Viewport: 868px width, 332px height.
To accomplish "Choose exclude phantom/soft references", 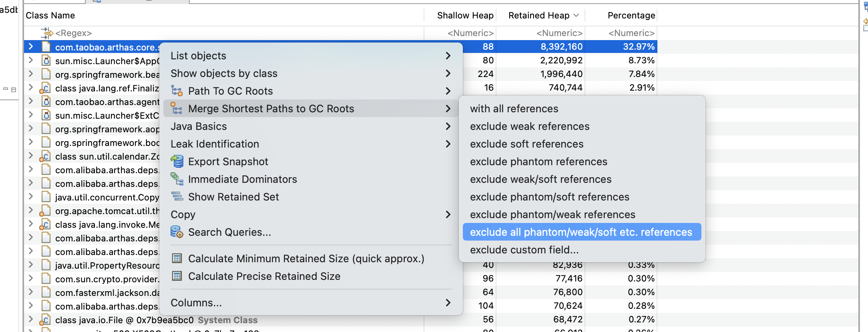I will click(x=582, y=197).
